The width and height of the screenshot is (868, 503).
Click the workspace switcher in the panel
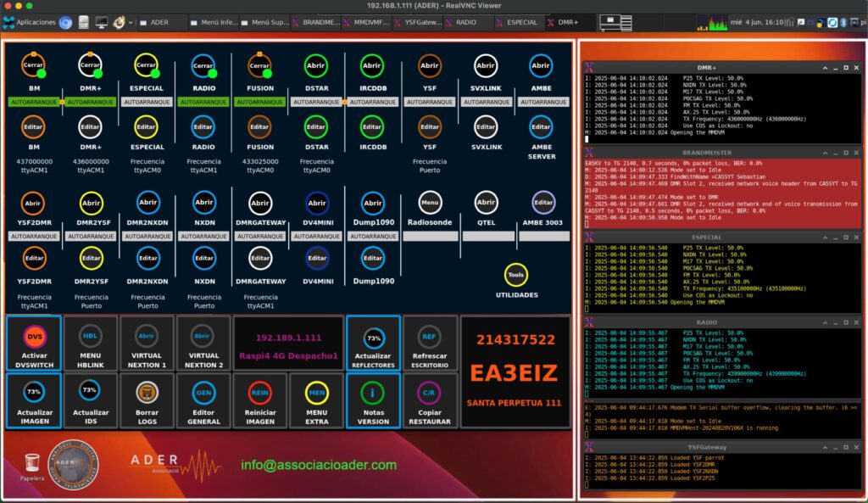pos(616,22)
